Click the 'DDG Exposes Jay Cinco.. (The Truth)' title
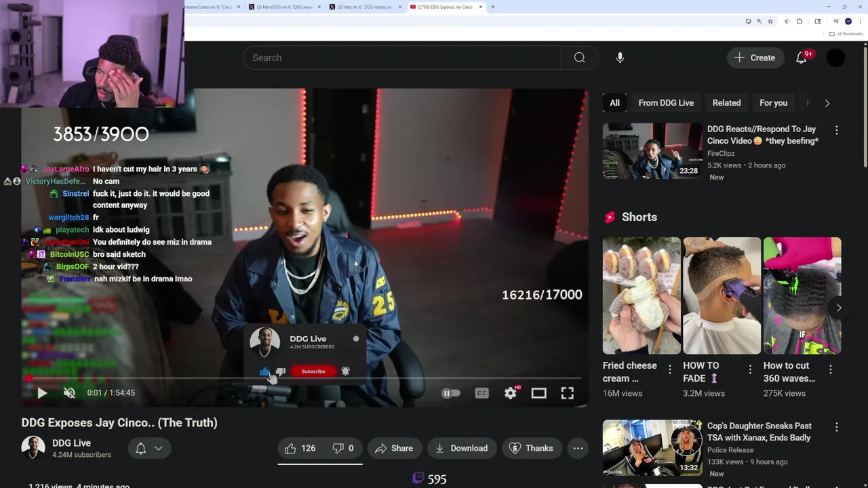868x488 pixels. (119, 422)
